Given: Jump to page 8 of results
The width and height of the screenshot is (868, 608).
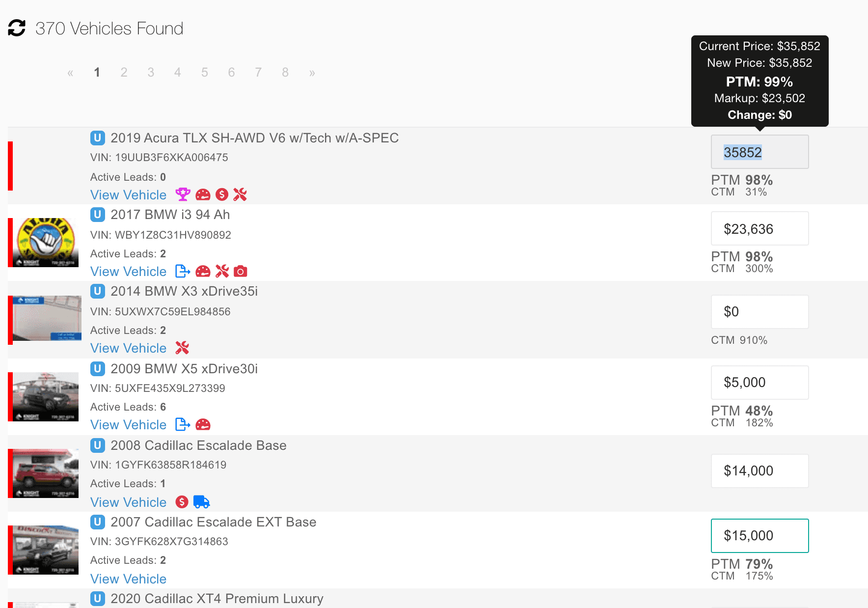Looking at the screenshot, I should pyautogui.click(x=285, y=73).
